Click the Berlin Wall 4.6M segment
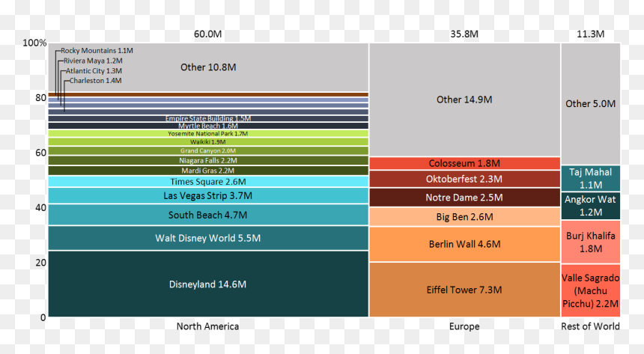 (464, 244)
